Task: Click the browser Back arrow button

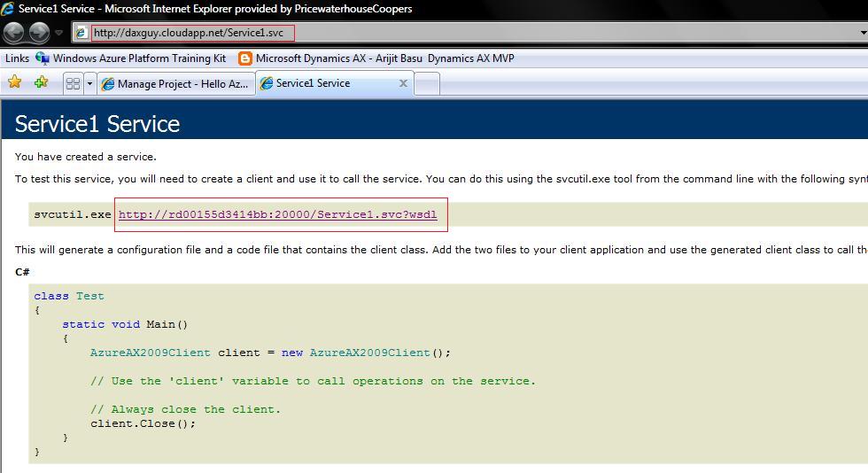Action: [14, 33]
